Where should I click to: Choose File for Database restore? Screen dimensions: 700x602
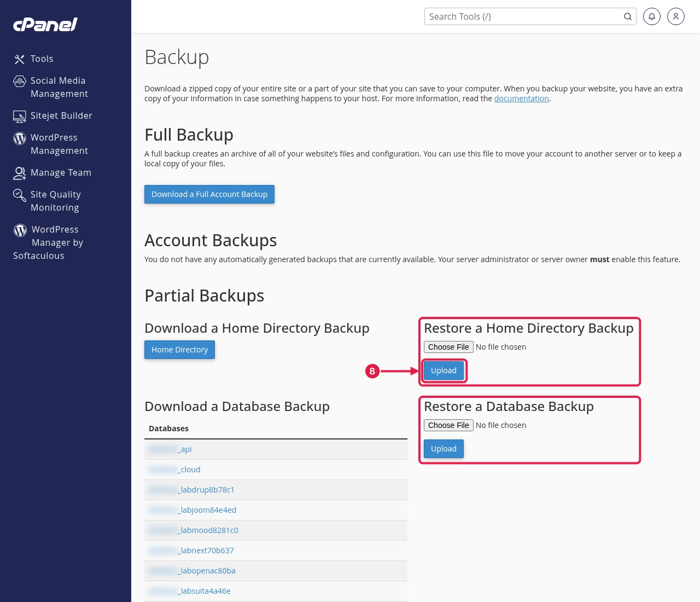coord(448,425)
